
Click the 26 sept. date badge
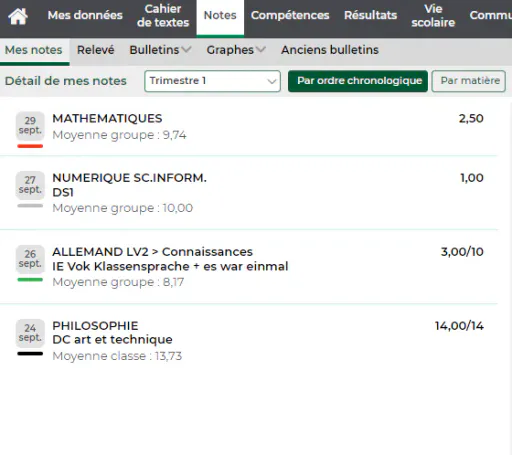[x=30, y=259]
